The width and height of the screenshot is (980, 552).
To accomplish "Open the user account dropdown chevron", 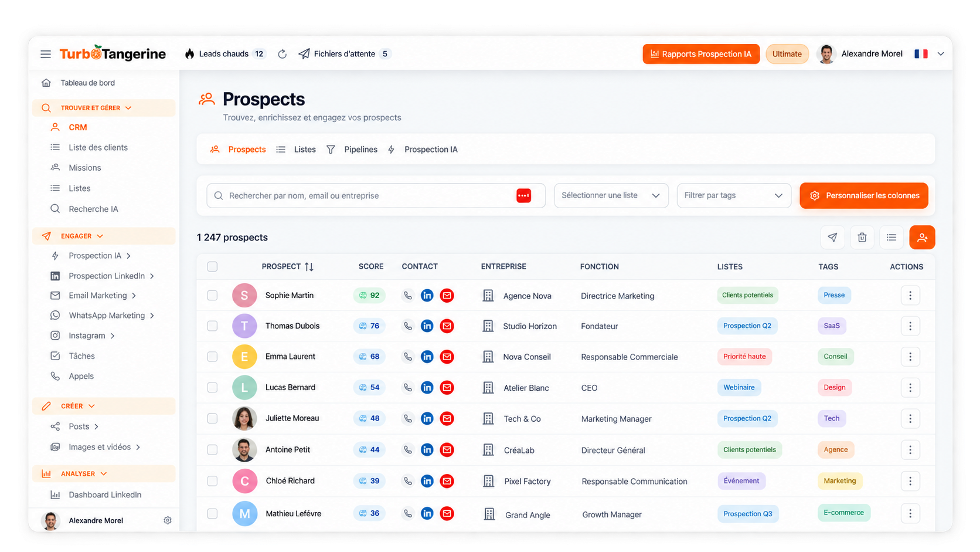I will [x=941, y=54].
